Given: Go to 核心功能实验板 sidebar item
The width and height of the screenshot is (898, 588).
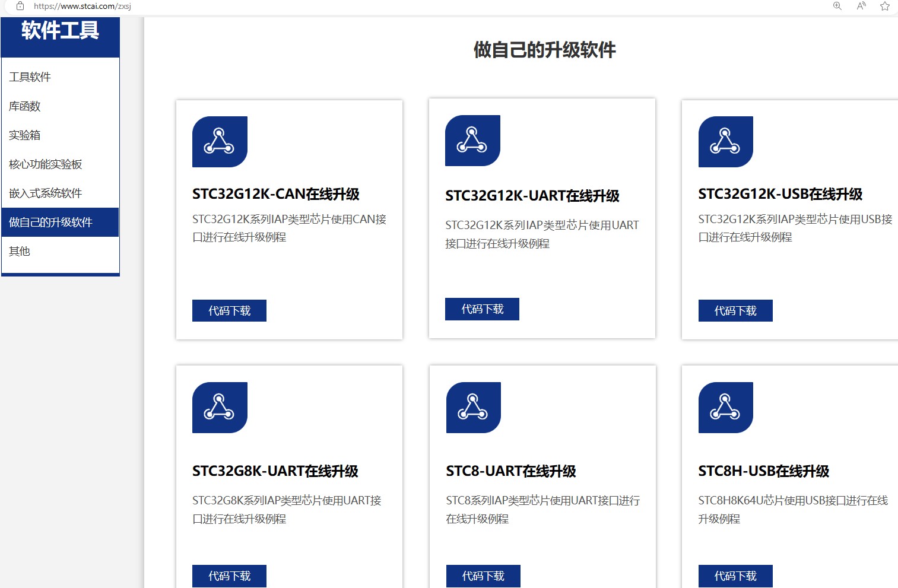Looking at the screenshot, I should click(x=61, y=164).
